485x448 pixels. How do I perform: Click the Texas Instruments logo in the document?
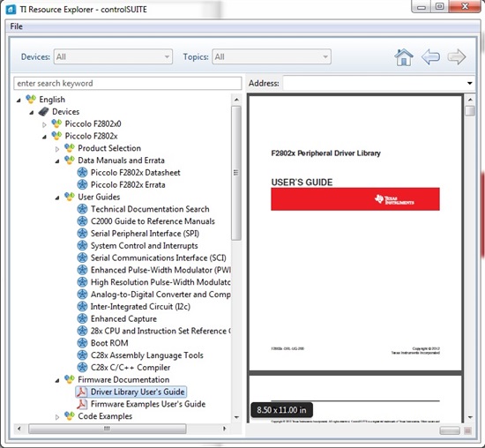(394, 199)
